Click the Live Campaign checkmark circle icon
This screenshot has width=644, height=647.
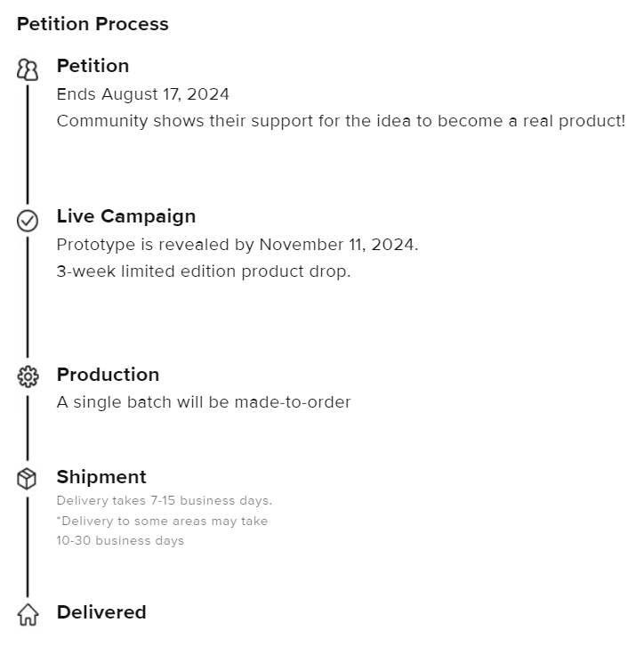[x=28, y=220]
